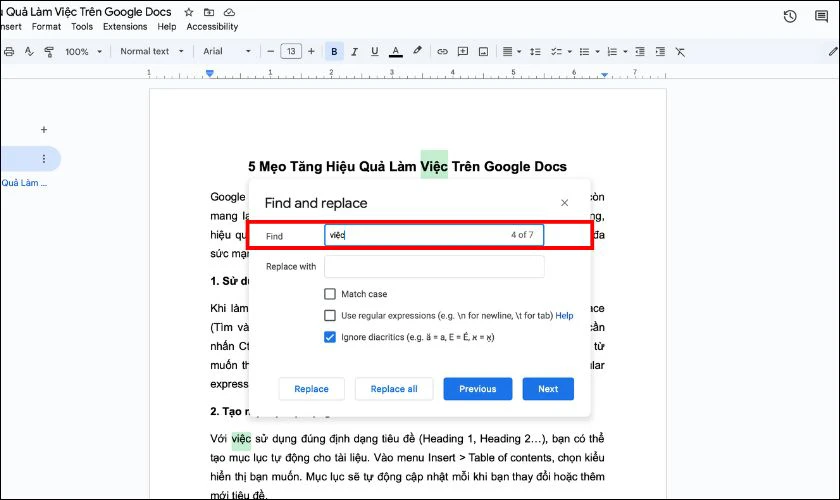Run spelling and grammar check icon
This screenshot has width=840, height=500.
tap(29, 51)
